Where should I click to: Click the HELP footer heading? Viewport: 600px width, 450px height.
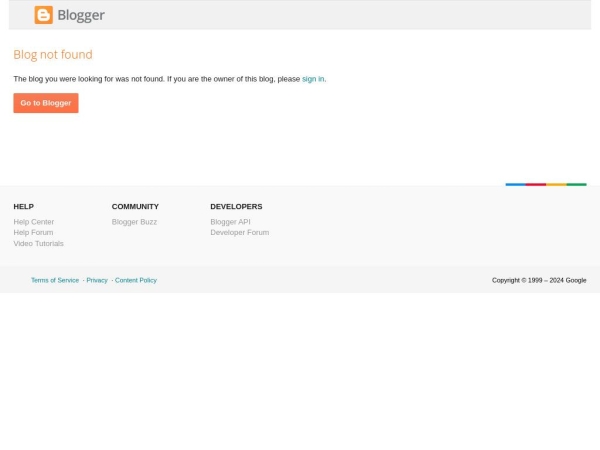coord(24,207)
